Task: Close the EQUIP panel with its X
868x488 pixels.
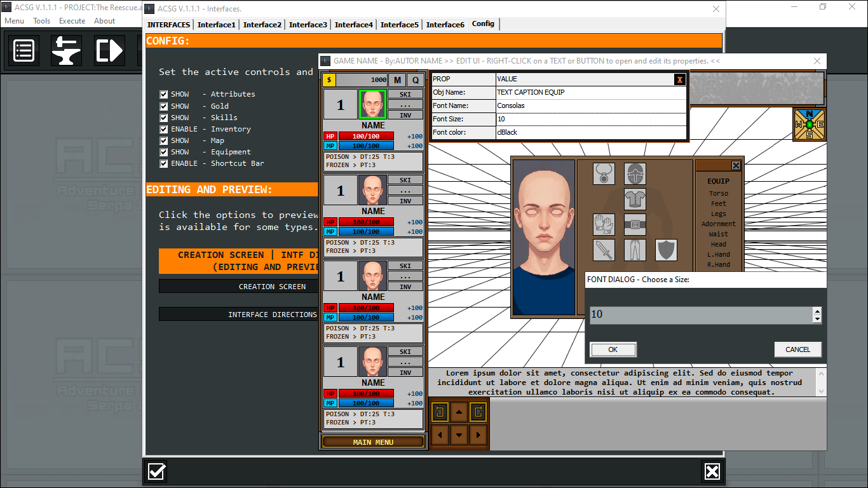Action: pyautogui.click(x=736, y=166)
